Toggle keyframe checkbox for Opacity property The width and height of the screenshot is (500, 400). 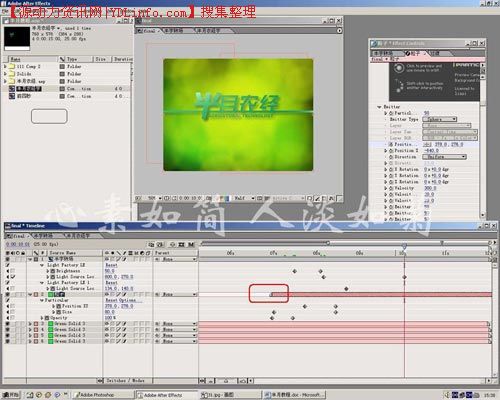tap(13, 318)
